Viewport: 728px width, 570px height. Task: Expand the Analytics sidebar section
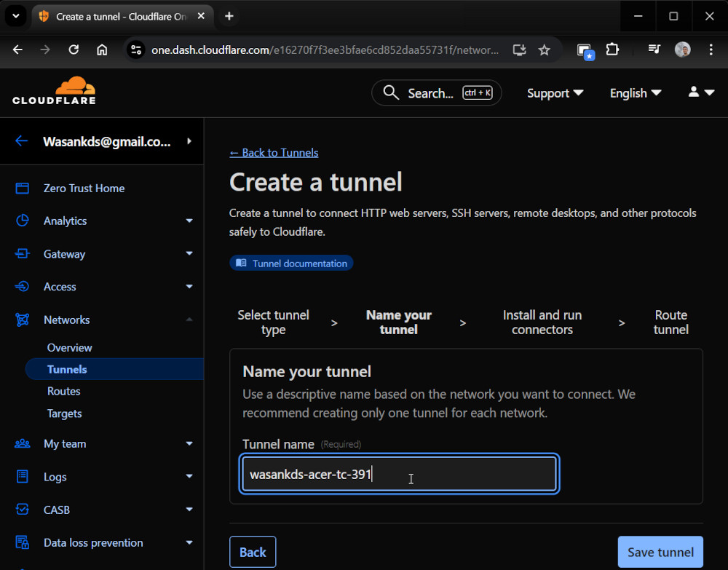189,221
